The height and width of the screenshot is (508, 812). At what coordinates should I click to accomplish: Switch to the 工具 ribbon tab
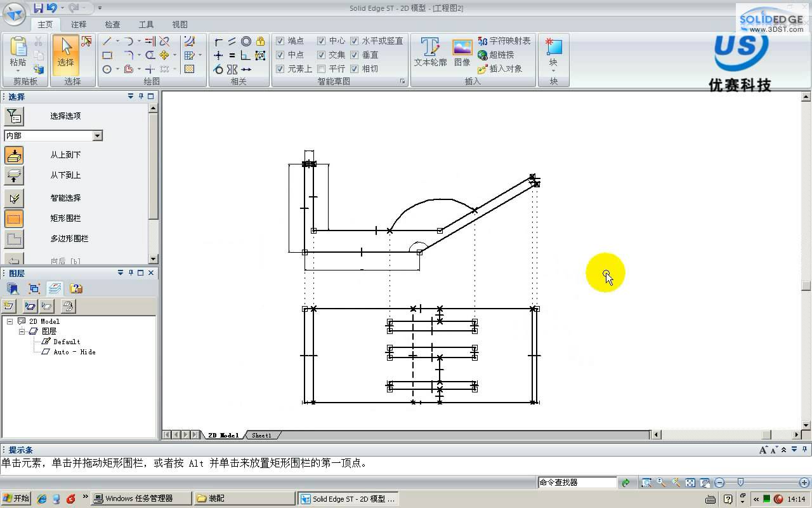coord(146,24)
